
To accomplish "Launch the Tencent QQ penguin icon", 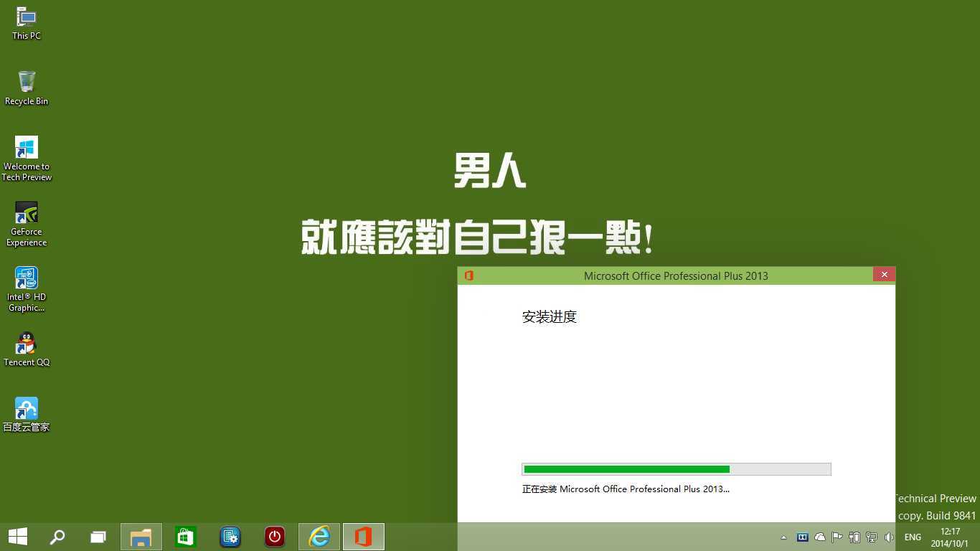I will (27, 349).
